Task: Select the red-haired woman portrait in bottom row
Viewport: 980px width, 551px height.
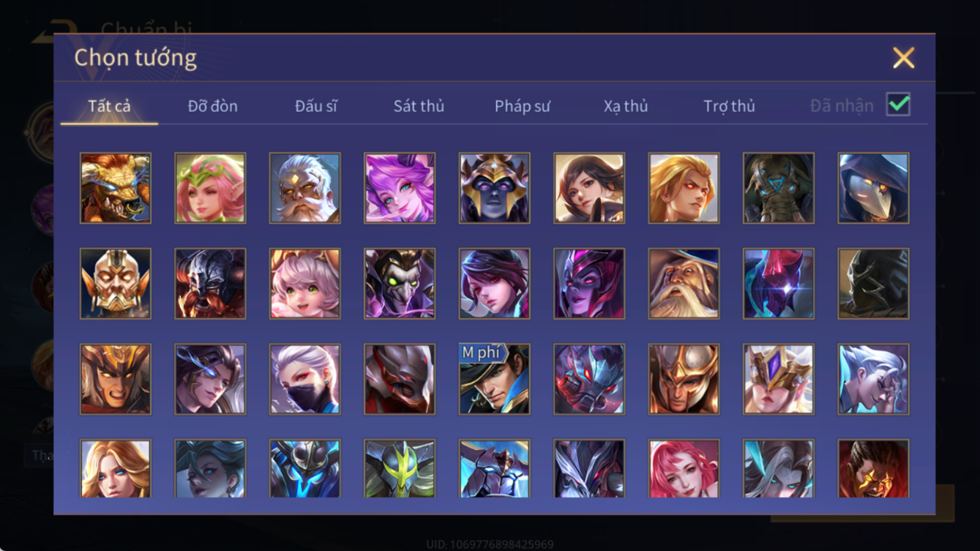Action: point(684,468)
